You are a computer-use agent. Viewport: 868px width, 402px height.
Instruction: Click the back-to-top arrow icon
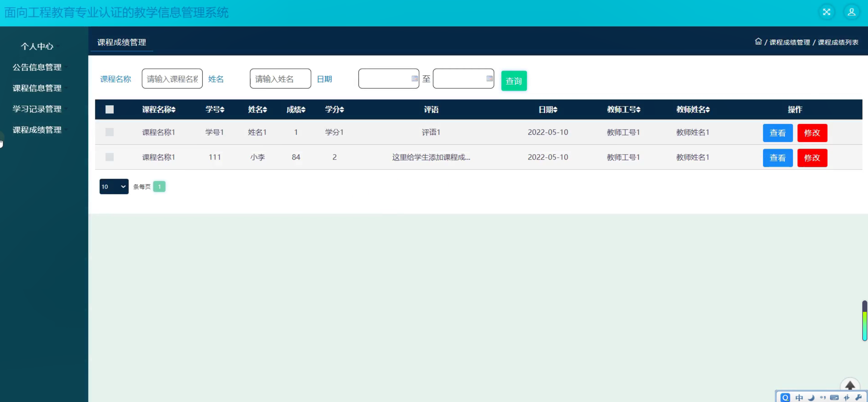point(850,385)
